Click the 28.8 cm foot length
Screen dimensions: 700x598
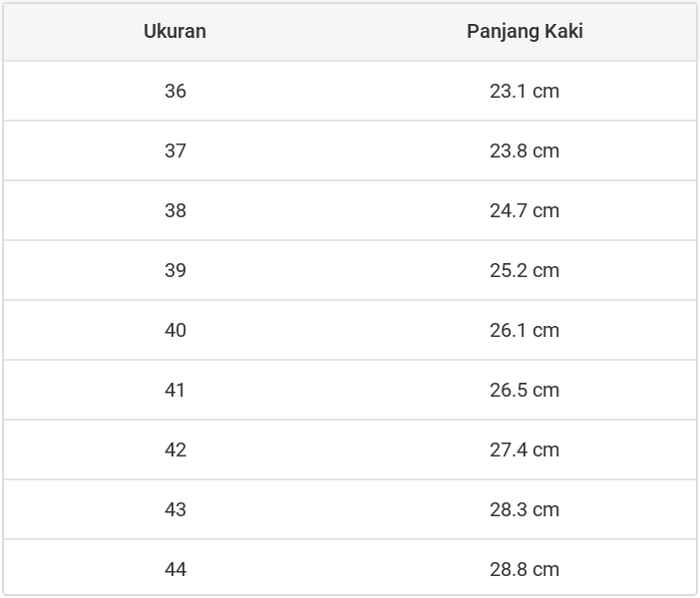[525, 569]
